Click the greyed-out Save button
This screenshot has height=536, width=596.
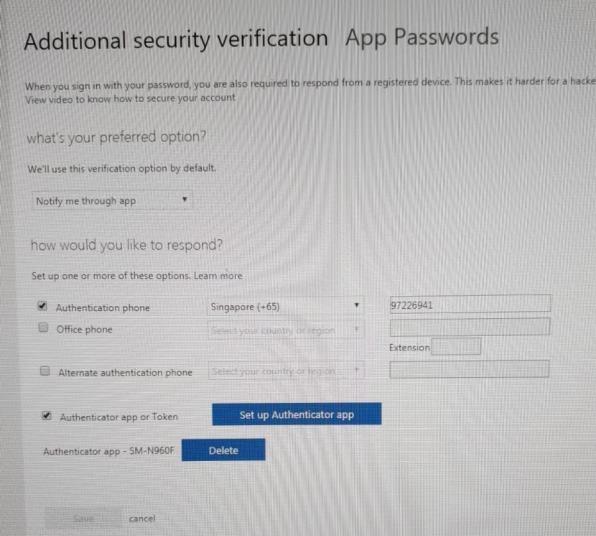[83, 518]
